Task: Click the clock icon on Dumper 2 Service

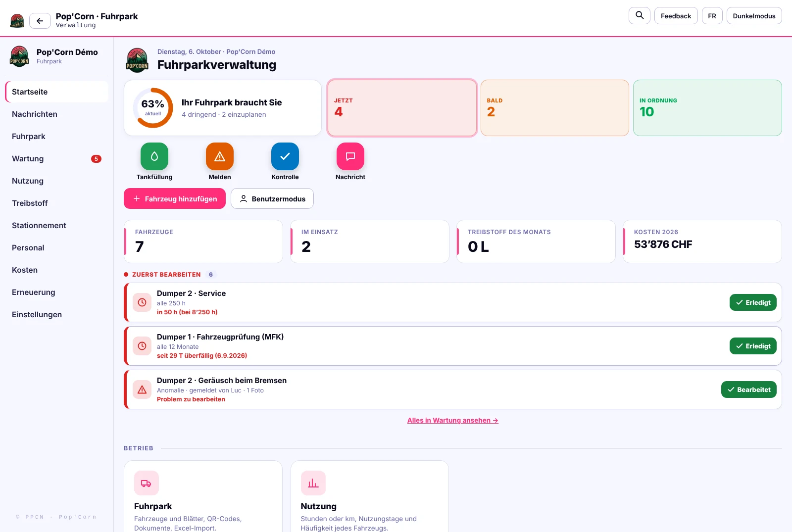Action: click(142, 302)
